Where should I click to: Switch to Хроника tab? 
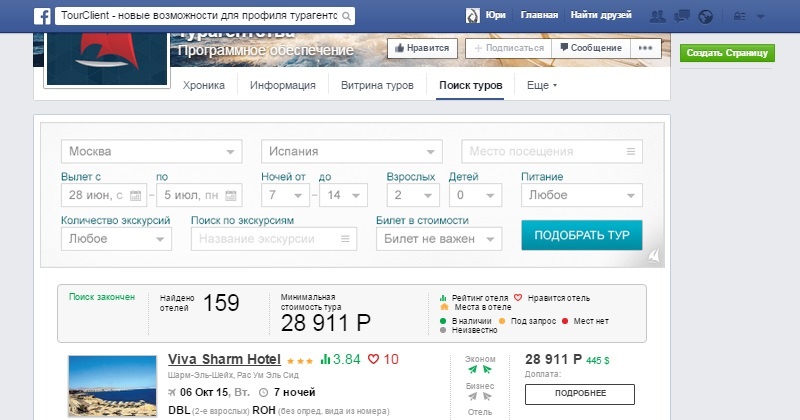click(x=204, y=85)
